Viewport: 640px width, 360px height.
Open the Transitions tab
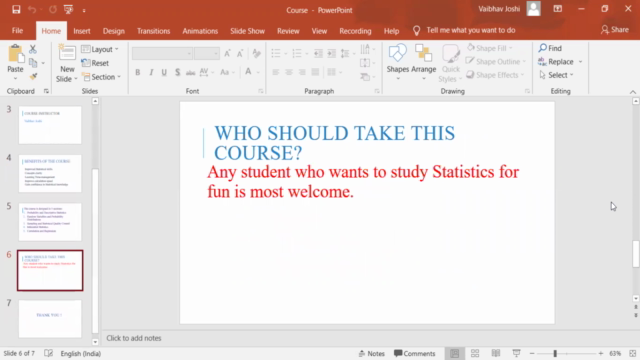(153, 31)
